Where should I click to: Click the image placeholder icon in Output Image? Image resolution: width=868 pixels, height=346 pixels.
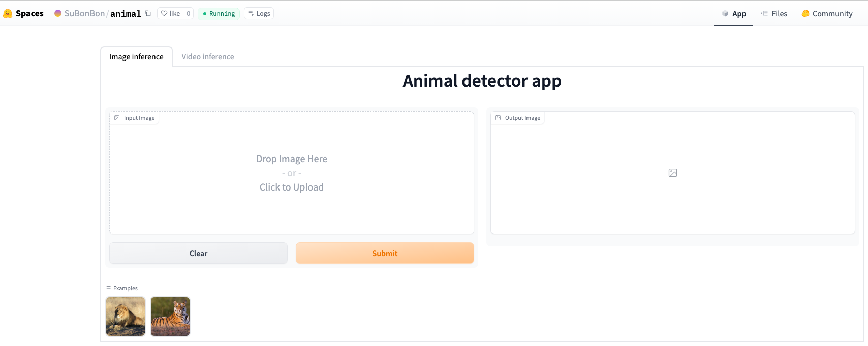point(672,173)
